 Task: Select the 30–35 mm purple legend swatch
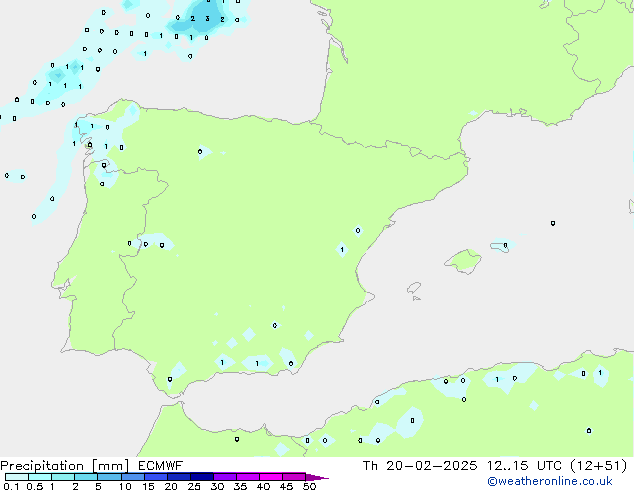(224, 477)
